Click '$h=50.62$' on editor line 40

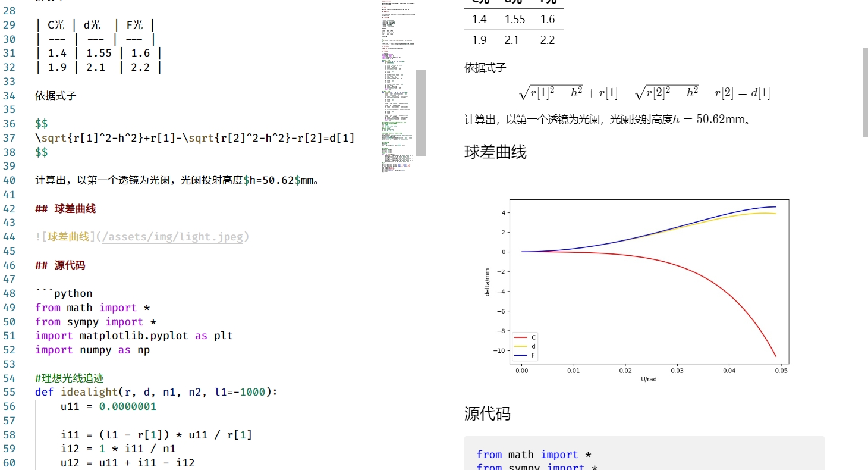pyautogui.click(x=272, y=180)
